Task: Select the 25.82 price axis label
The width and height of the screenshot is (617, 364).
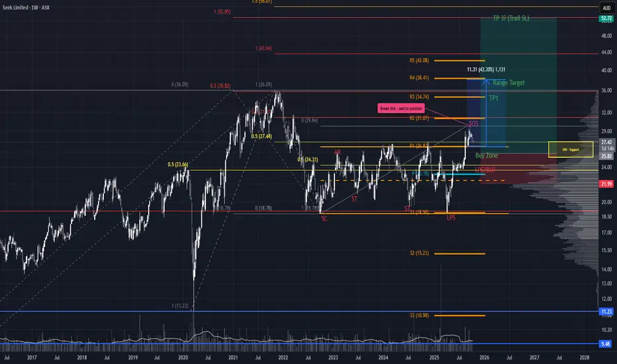Action: pyautogui.click(x=606, y=156)
